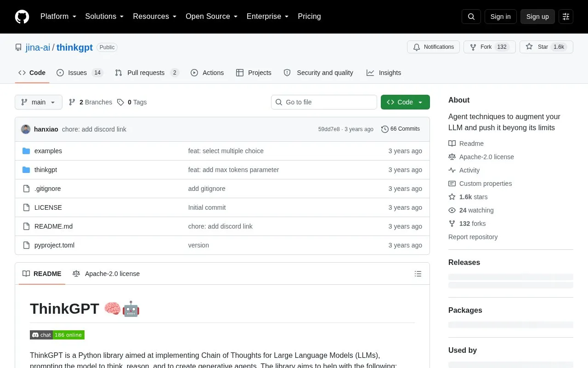Click the Sign up button
Viewport: 588px width, 368px height.
click(537, 17)
